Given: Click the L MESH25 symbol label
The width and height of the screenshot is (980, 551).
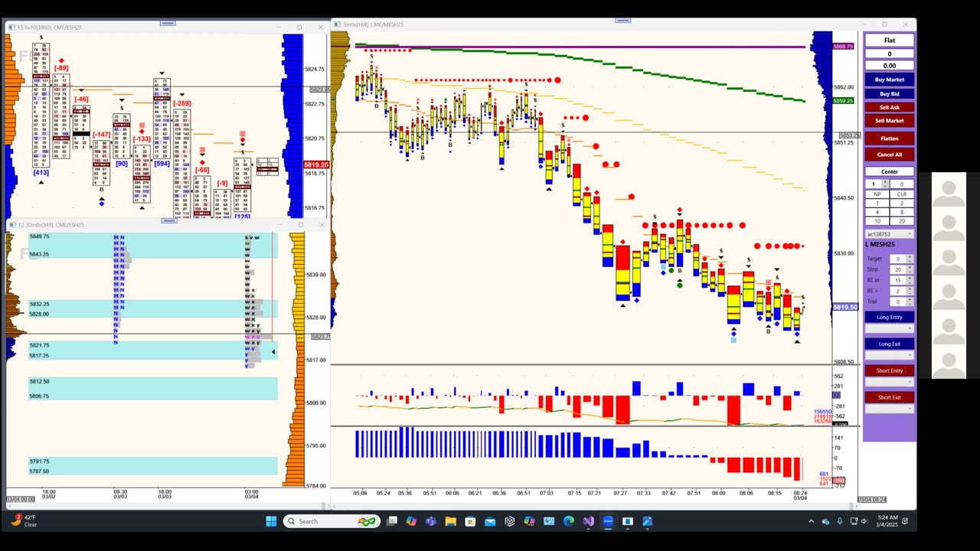Looking at the screenshot, I should coord(880,244).
